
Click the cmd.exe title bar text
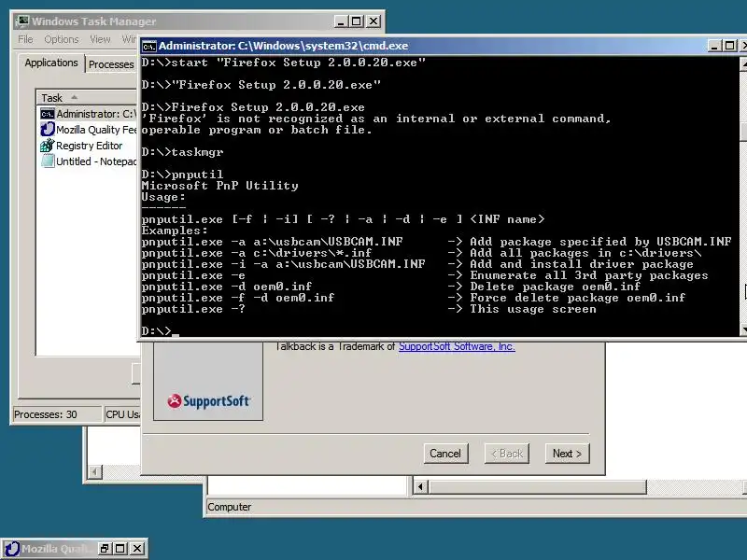click(x=283, y=46)
